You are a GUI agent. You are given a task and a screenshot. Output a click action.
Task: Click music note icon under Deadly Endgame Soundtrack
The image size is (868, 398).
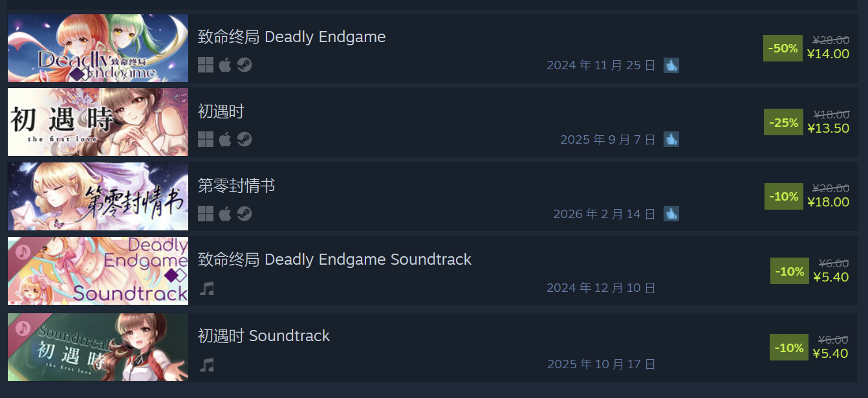(206, 287)
